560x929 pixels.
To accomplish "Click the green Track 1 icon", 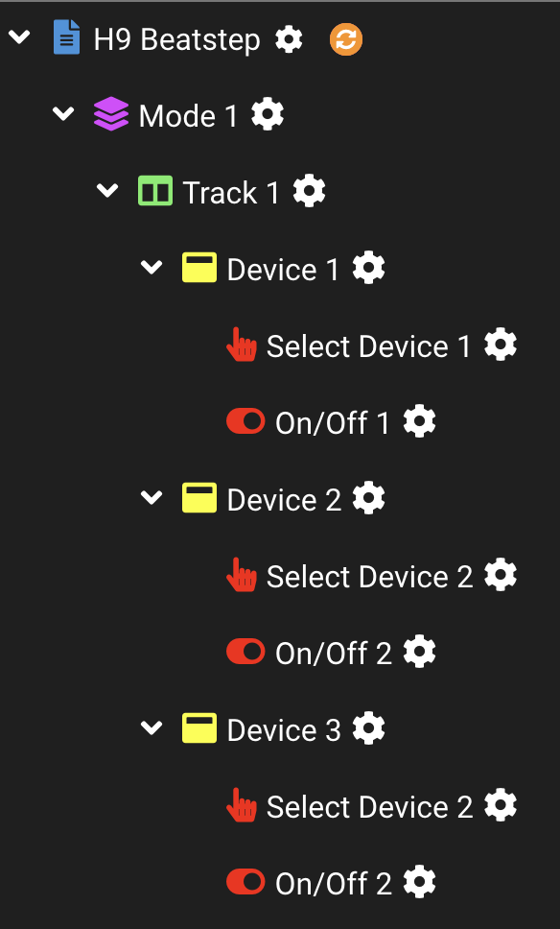I will point(155,191).
